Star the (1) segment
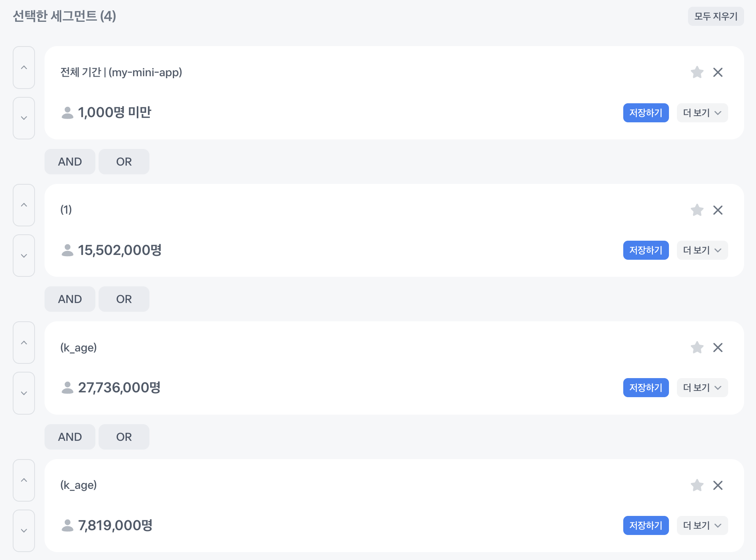Image resolution: width=756 pixels, height=560 pixels. (x=697, y=210)
